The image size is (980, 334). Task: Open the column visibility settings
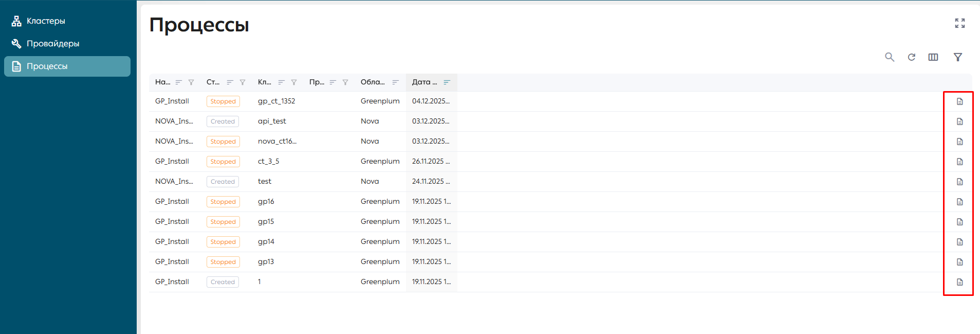933,57
